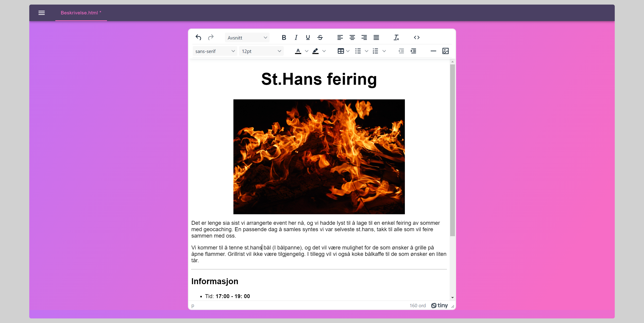The image size is (644, 323).
Task: Justify the text
Action: point(376,37)
